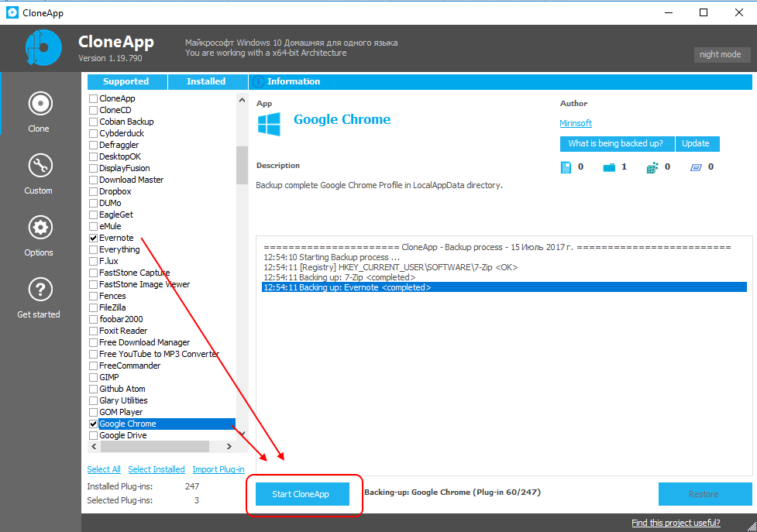Screen dimensions: 757x532
Task: Click the CloneApp title bar icon
Action: click(x=12, y=12)
